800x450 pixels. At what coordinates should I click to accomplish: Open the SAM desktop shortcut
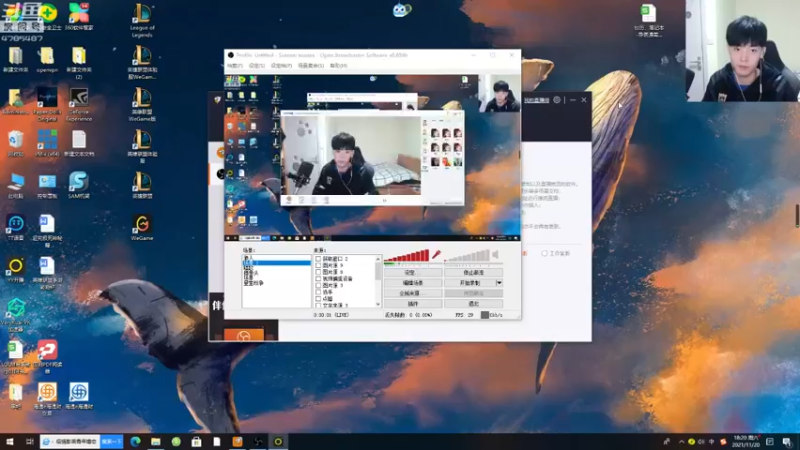coord(79,185)
